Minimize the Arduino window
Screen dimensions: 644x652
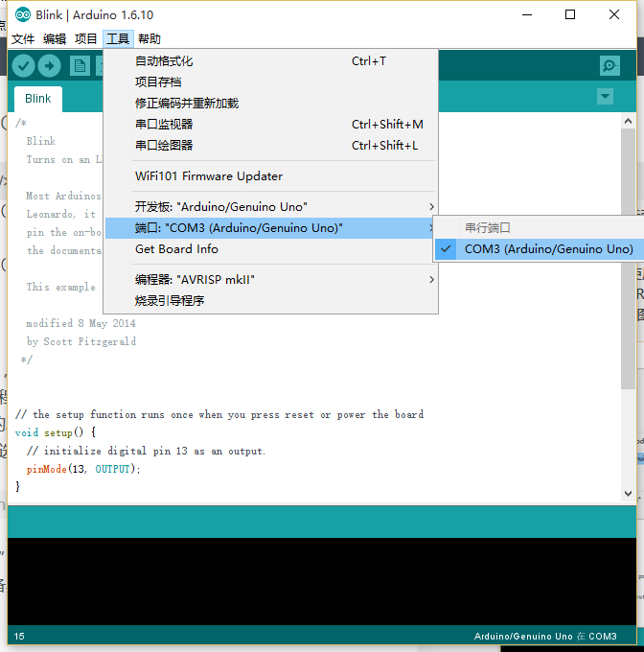tap(527, 15)
